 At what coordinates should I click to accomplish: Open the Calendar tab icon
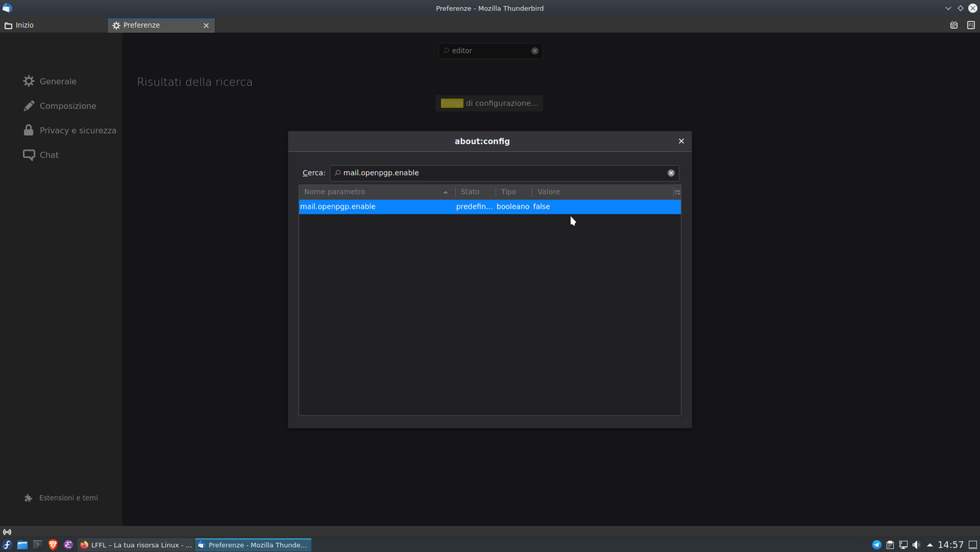[x=953, y=25]
